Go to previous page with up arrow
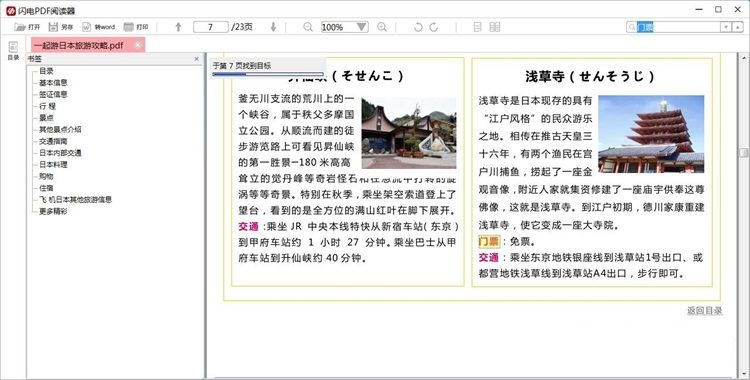The width and height of the screenshot is (750, 380). point(178,27)
